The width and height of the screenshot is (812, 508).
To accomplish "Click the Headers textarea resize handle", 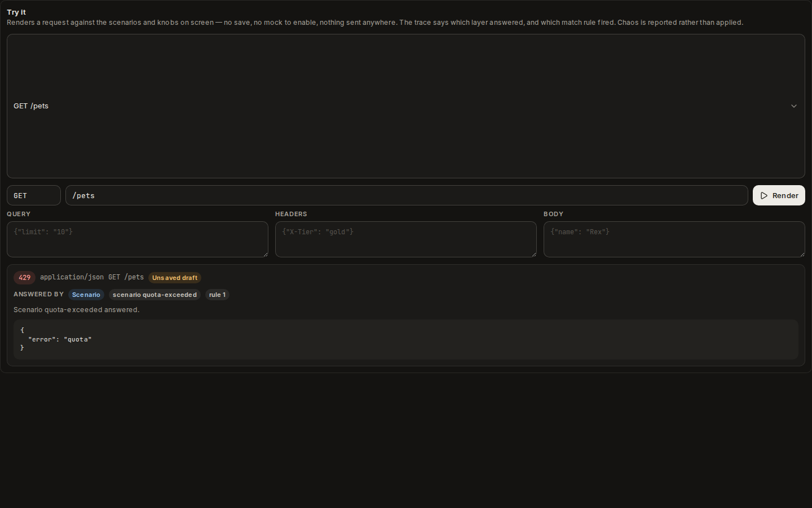I will [x=533, y=253].
